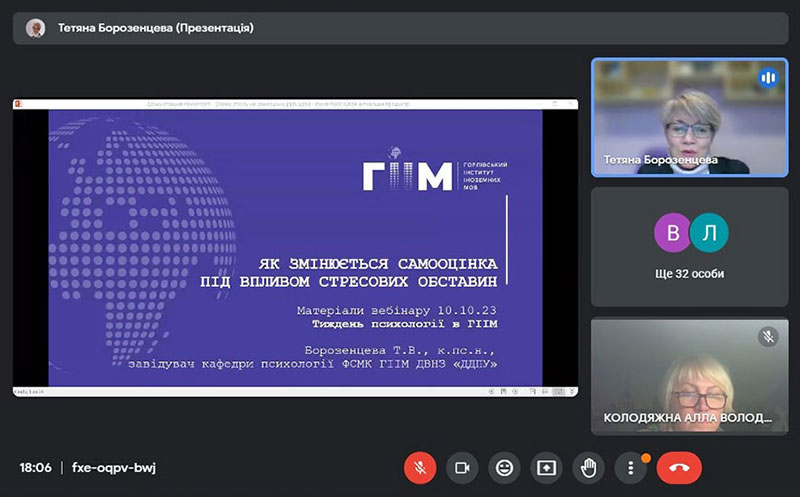Select КОЛОДЯЖНА АЛЛА video tile
Screen dimensions: 800x497
[x=689, y=376]
